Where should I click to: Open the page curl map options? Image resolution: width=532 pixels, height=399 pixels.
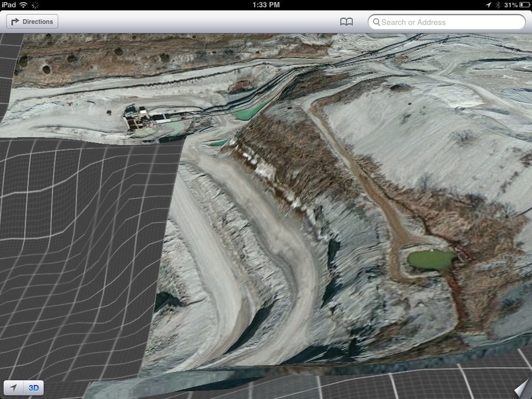[521, 388]
